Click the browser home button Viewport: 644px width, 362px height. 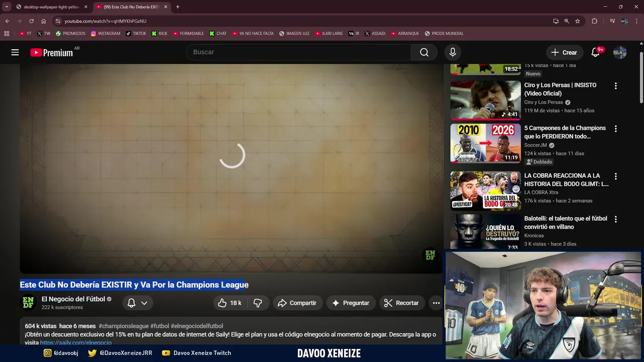43,21
